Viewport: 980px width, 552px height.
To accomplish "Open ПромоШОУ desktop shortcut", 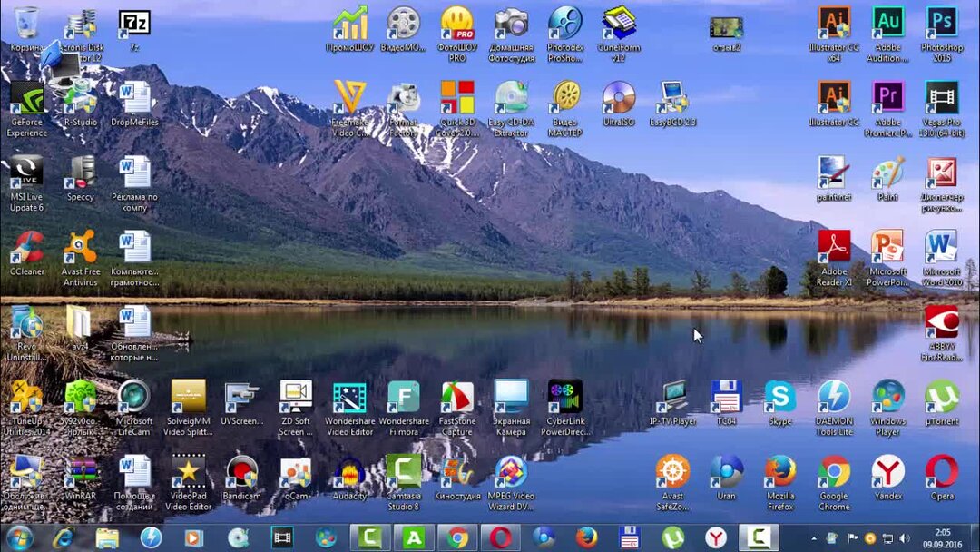I will [350, 29].
